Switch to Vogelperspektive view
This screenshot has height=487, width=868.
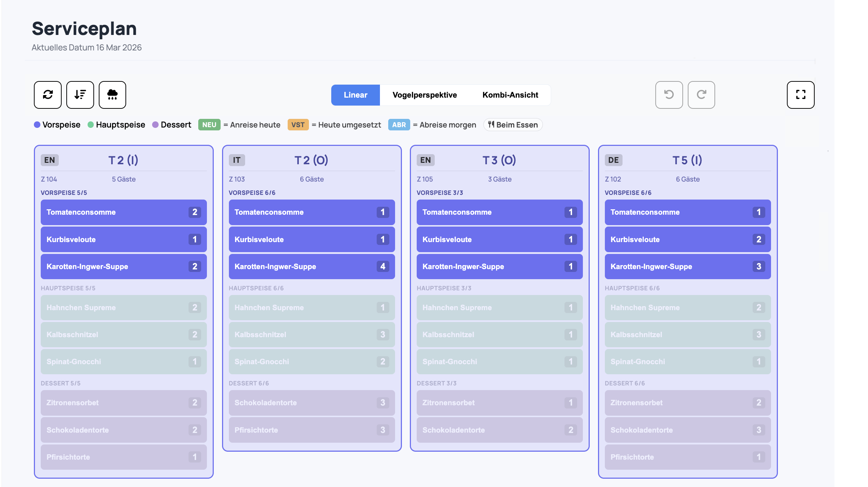point(424,95)
